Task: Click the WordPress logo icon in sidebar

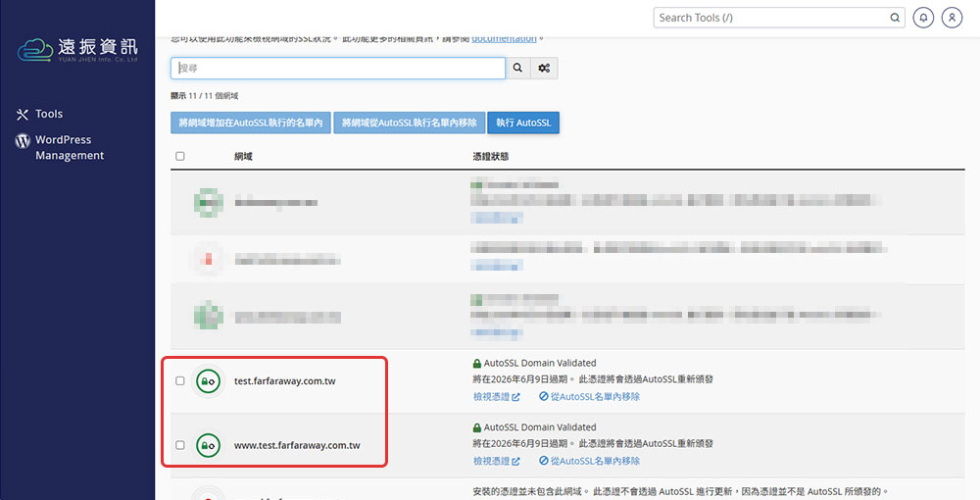Action: (x=23, y=140)
